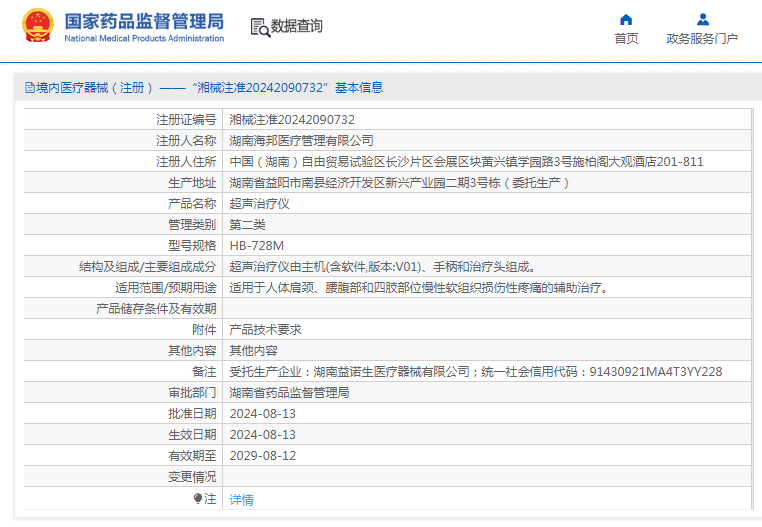
Task: Click the small icon before 境内医疗器械 header
Action: coord(29,88)
